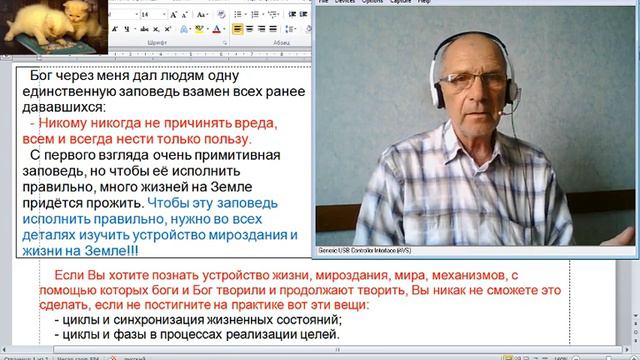Click '- циклы и синхронизация жизненных состояний;'
The image size is (640, 360).
198,319
